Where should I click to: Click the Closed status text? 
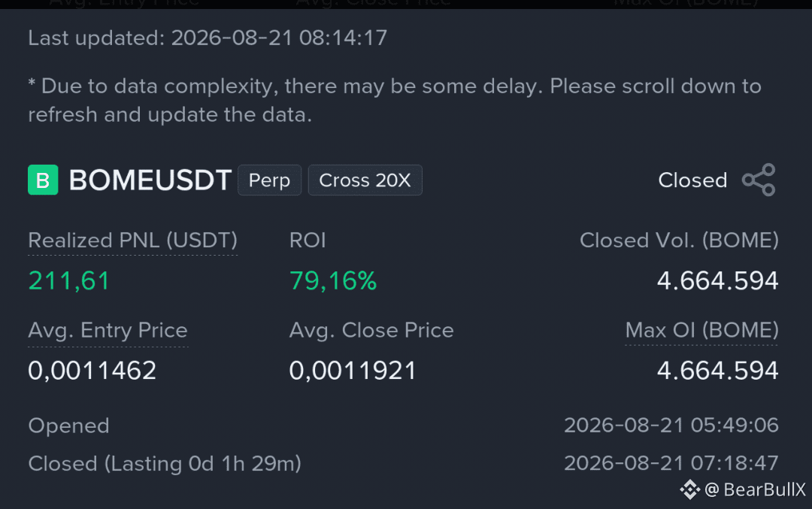[692, 180]
